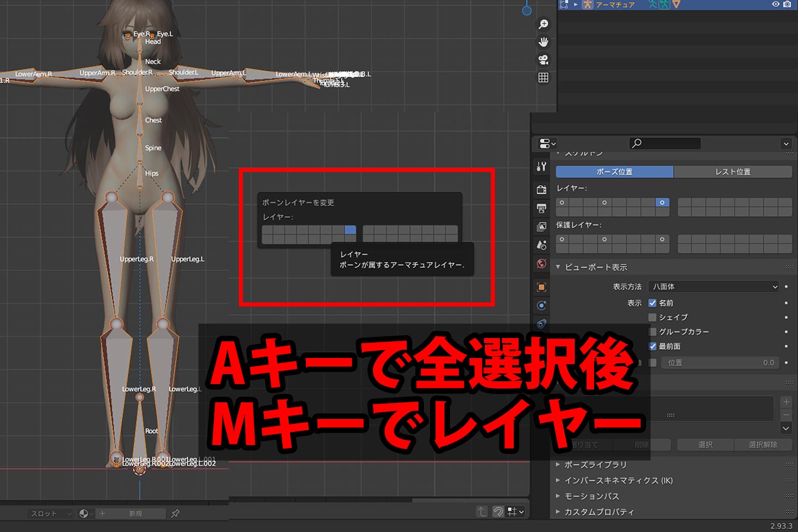Click the 新規 button for a new material slot

(x=135, y=513)
